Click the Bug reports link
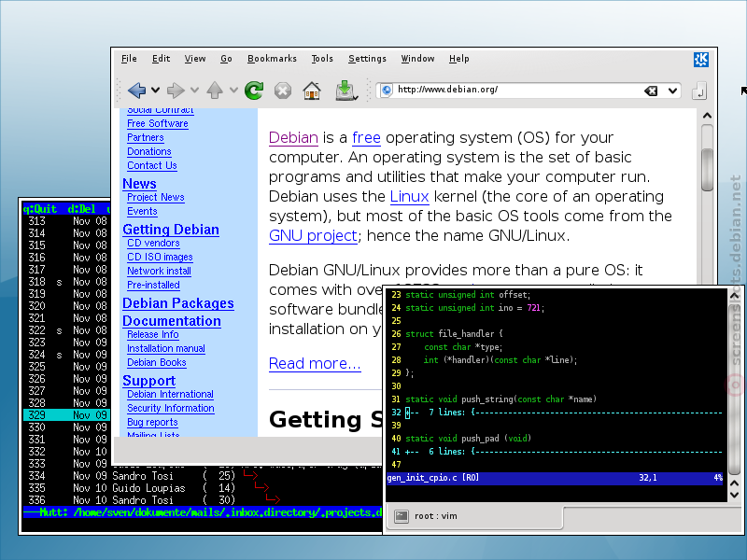747x560 pixels. tap(152, 422)
